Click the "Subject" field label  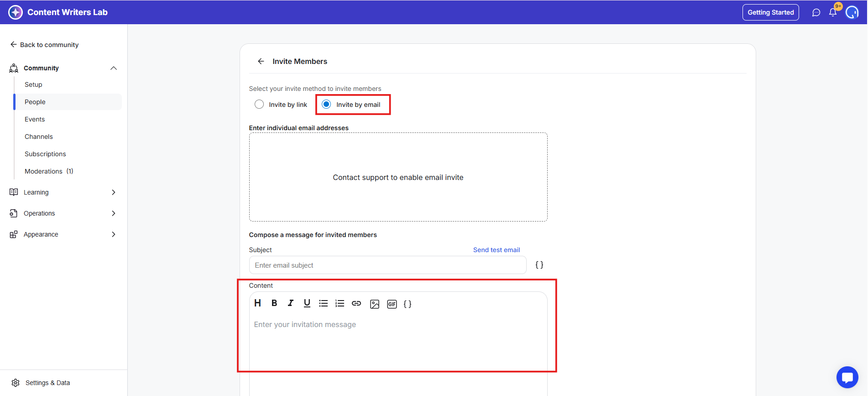261,250
